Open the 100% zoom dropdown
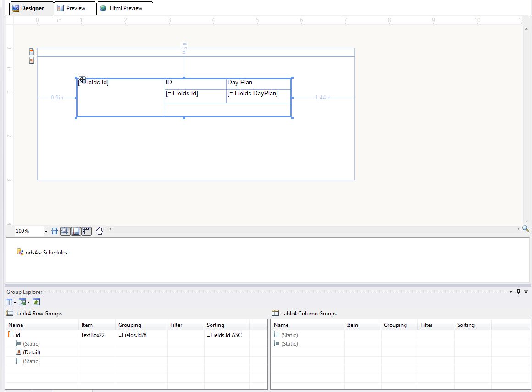 pos(46,231)
